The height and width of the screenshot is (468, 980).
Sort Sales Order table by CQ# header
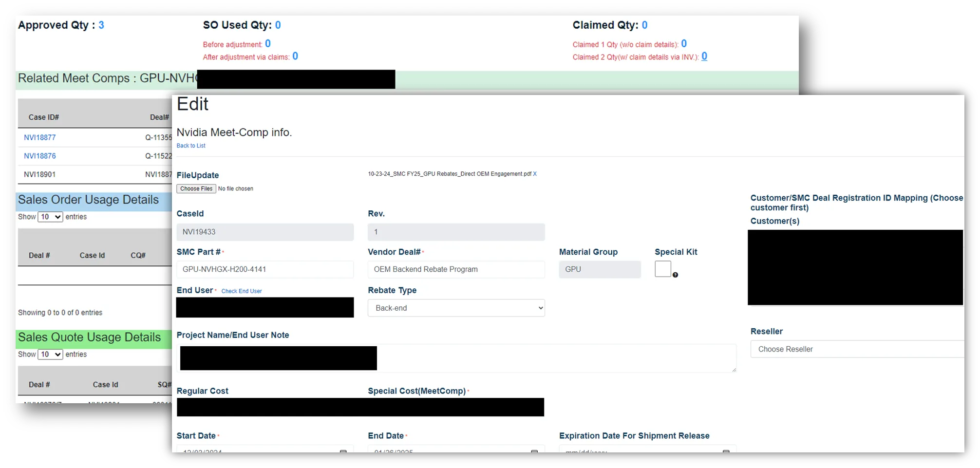pyautogui.click(x=138, y=256)
